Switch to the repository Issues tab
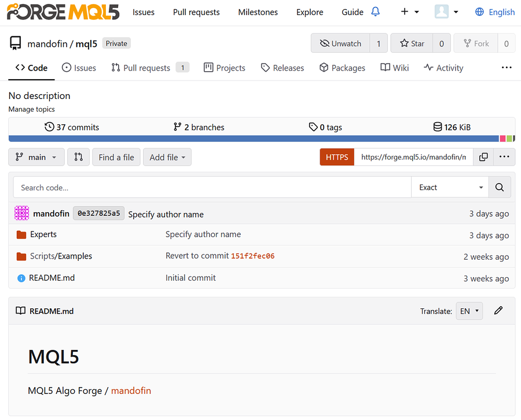Viewport: 521px width, 420px height. 79,68
